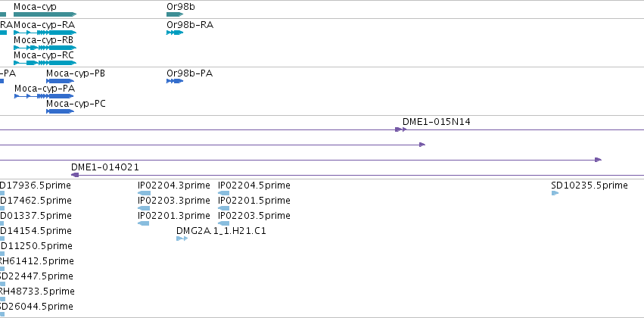
Task: Open the Moca-cyp-PC protein feature label
Action: (76, 104)
